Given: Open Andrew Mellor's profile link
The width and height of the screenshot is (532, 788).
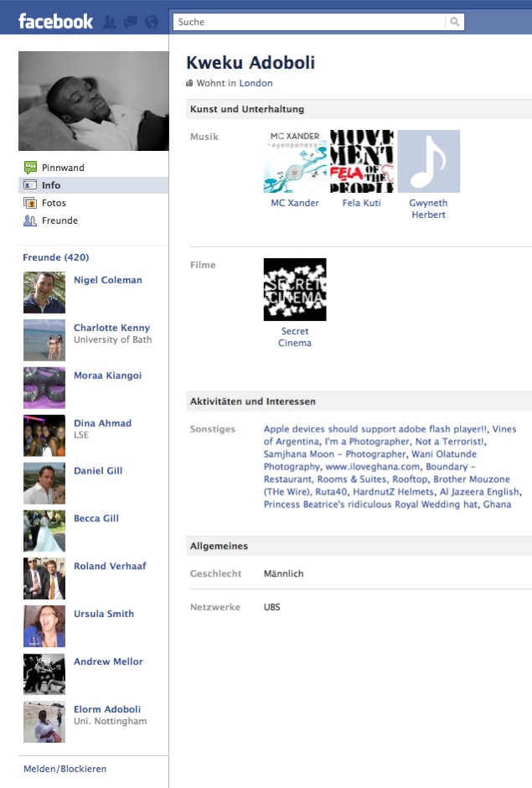Looking at the screenshot, I should tap(109, 661).
